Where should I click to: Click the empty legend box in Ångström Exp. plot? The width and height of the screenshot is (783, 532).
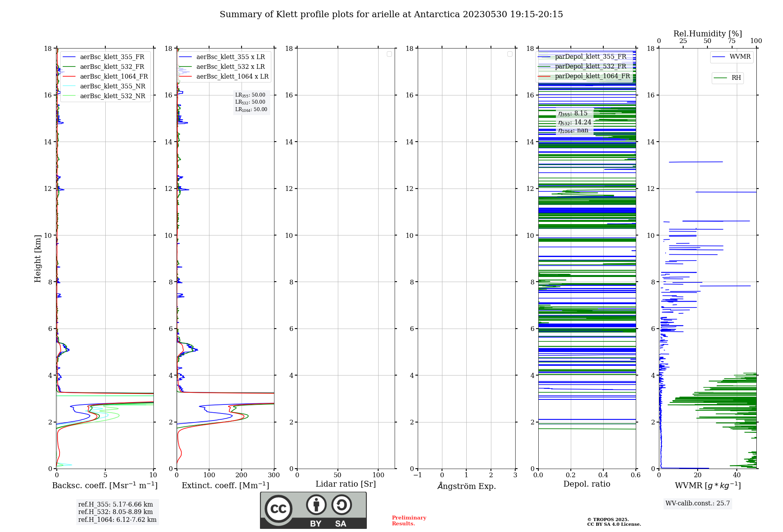point(510,54)
